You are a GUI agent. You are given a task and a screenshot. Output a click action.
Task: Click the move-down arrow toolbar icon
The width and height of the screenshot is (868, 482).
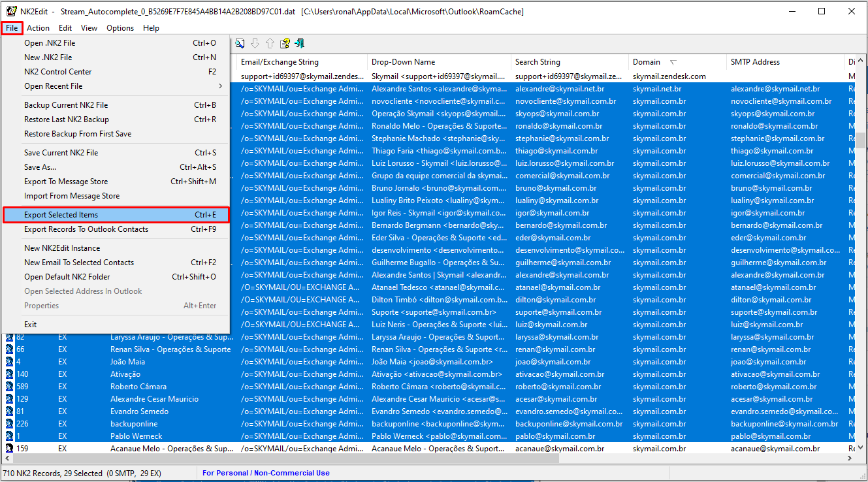pos(255,43)
